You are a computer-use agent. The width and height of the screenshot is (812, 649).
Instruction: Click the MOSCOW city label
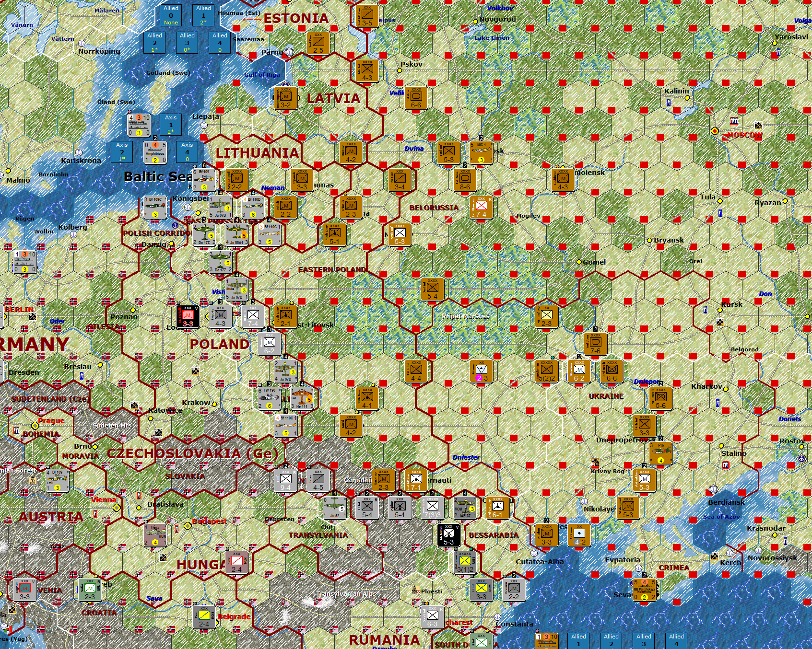click(745, 135)
